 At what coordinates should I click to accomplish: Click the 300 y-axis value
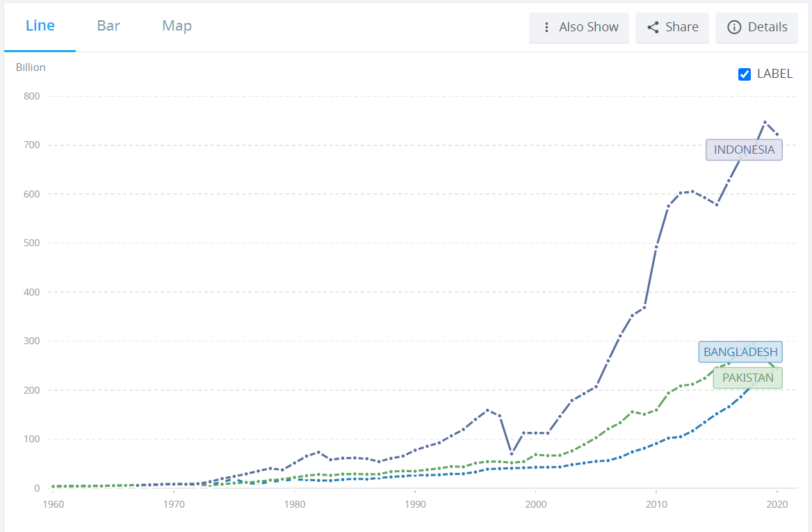(x=31, y=341)
